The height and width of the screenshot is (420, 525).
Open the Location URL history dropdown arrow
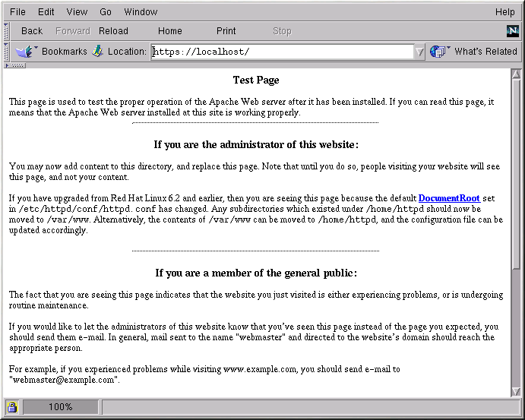click(x=419, y=52)
